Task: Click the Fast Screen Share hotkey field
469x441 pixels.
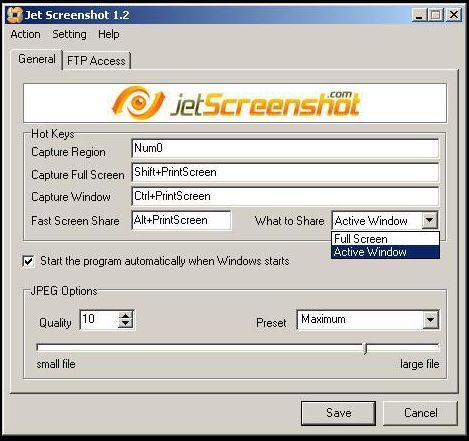Action: tap(181, 220)
